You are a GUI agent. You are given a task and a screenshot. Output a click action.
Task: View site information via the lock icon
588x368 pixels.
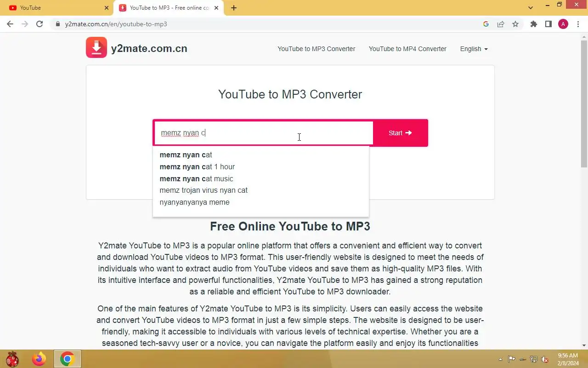tap(57, 24)
